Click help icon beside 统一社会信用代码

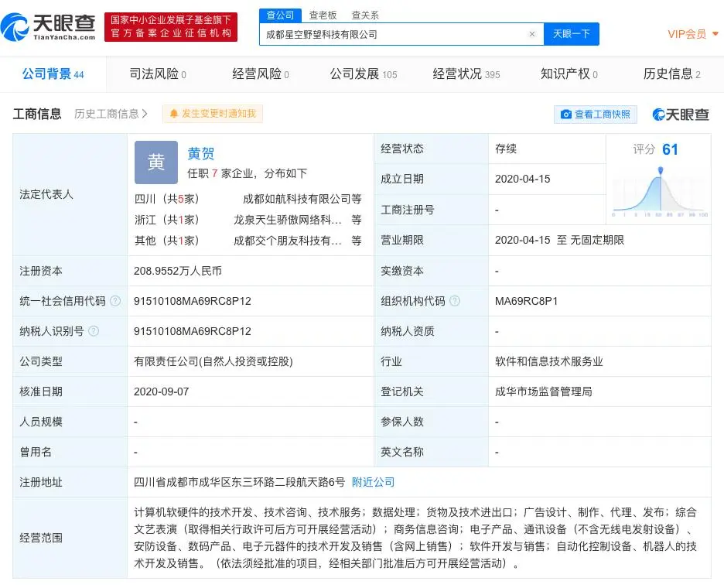pyautogui.click(x=115, y=301)
